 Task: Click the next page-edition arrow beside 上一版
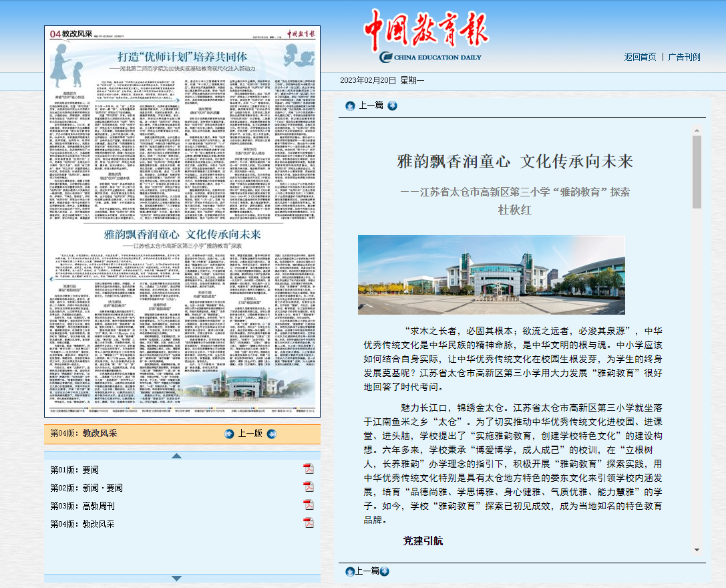tap(272, 434)
